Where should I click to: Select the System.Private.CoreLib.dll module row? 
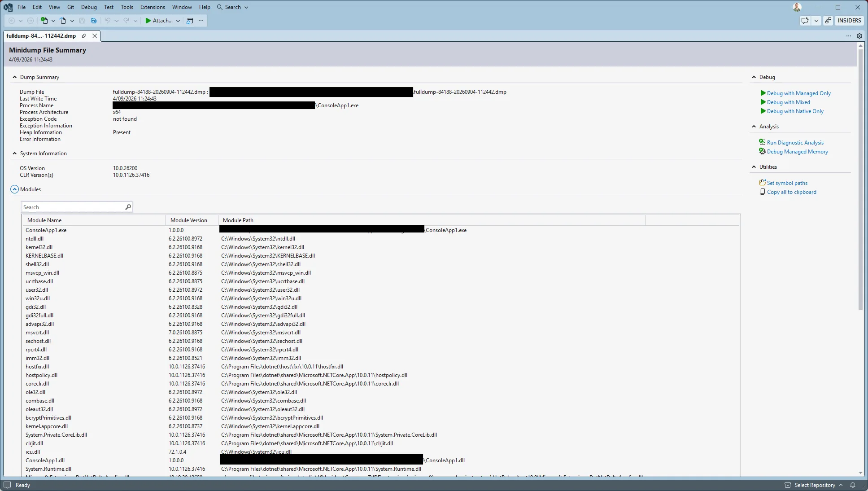point(381,435)
